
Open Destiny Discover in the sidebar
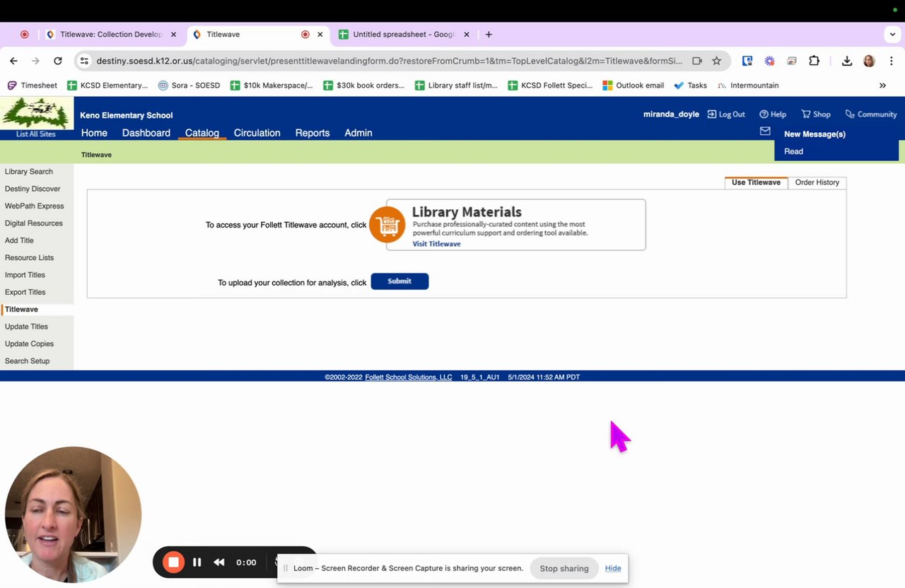coord(33,189)
